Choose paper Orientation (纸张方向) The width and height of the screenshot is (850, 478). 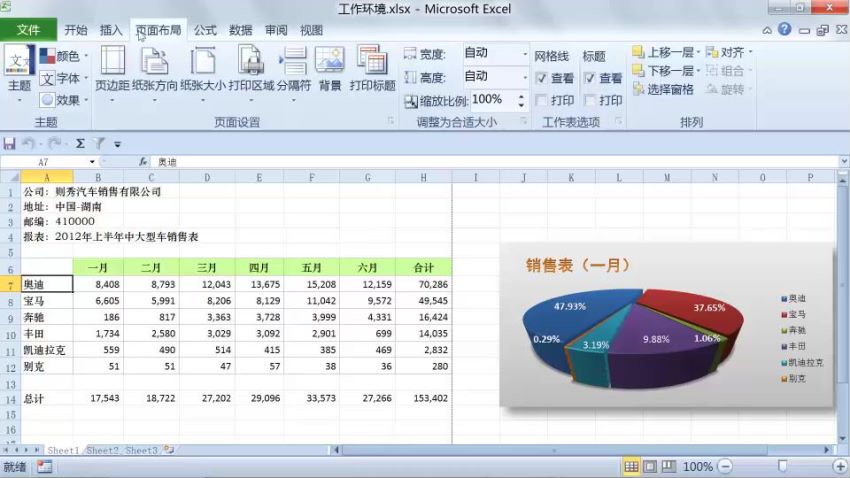(x=154, y=74)
